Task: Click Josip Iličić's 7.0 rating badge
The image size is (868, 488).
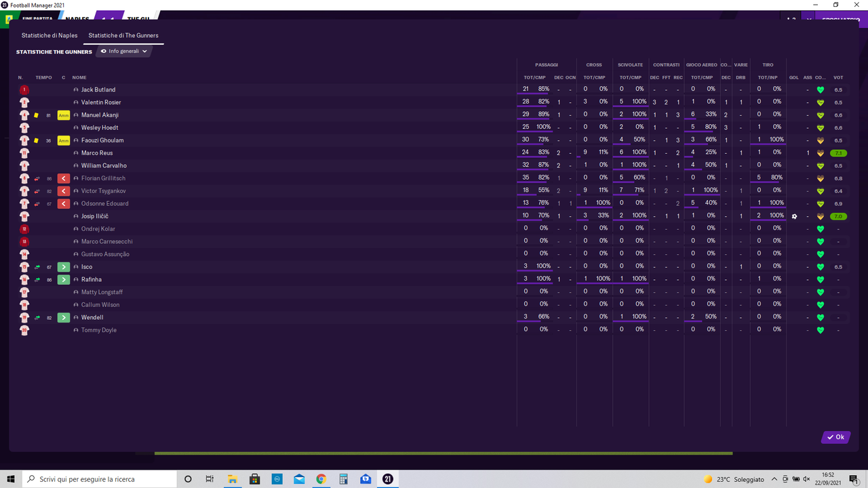Action: 838,216
